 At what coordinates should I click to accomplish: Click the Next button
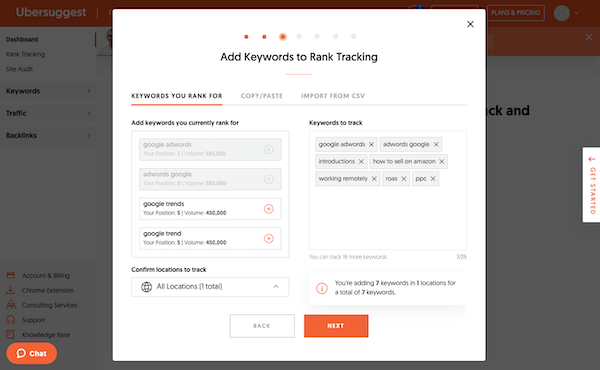point(336,326)
